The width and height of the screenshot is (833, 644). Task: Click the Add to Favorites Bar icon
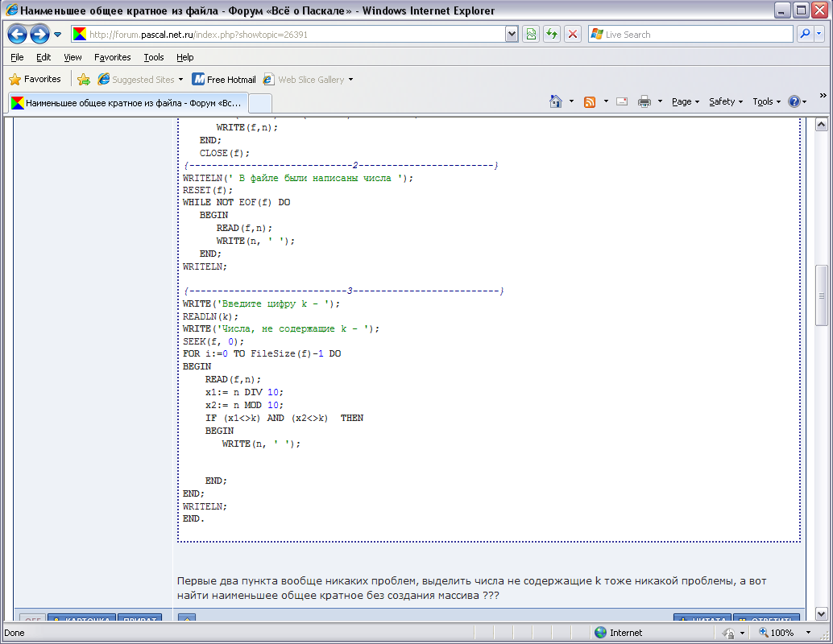click(83, 80)
